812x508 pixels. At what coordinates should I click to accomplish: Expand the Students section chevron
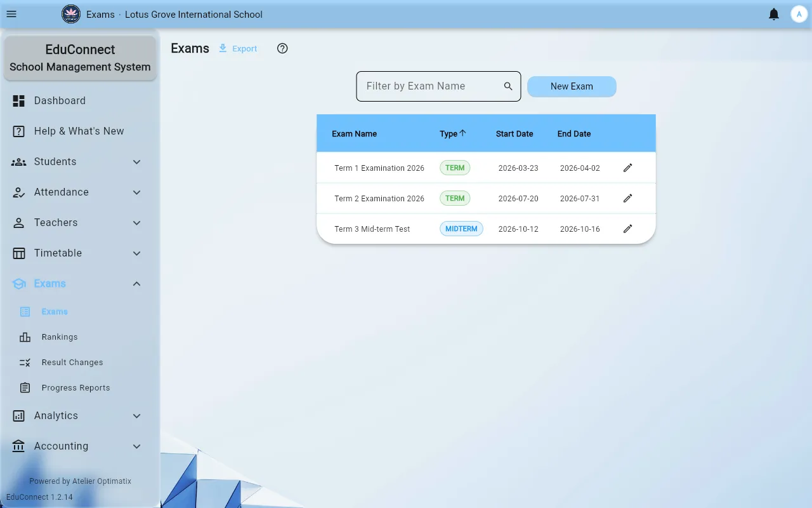pos(137,162)
